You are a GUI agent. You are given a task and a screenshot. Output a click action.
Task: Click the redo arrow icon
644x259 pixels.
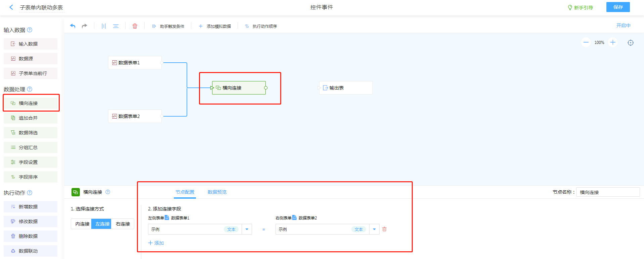click(85, 26)
